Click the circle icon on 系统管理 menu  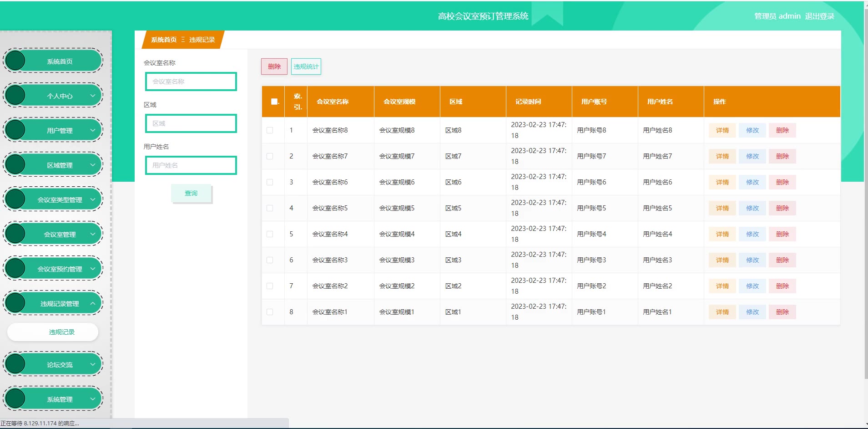click(x=15, y=399)
